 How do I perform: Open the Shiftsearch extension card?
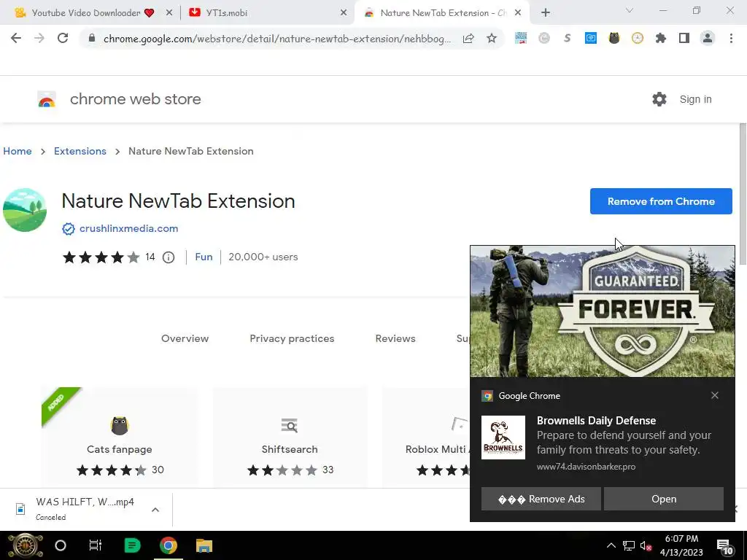290,437
